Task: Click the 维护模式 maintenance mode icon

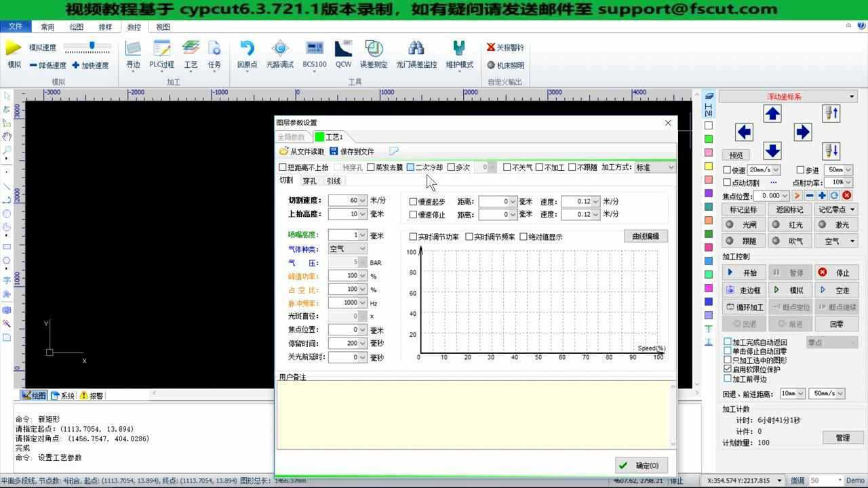Action: click(458, 53)
